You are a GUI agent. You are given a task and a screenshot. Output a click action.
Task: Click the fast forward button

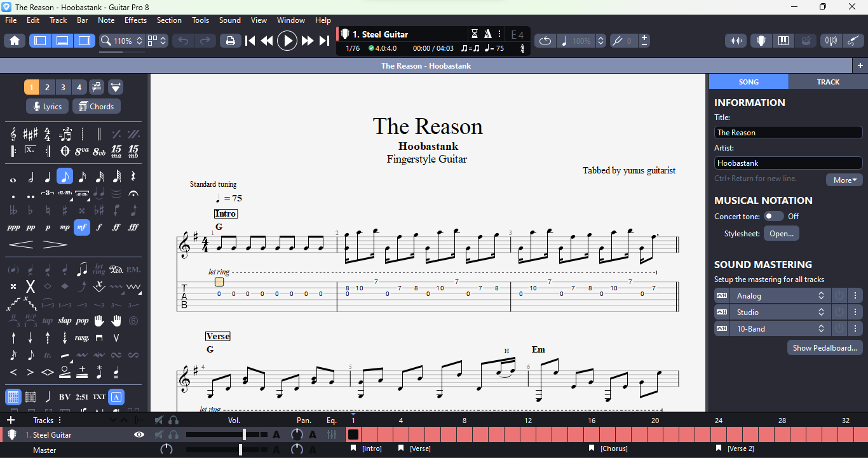tap(308, 41)
